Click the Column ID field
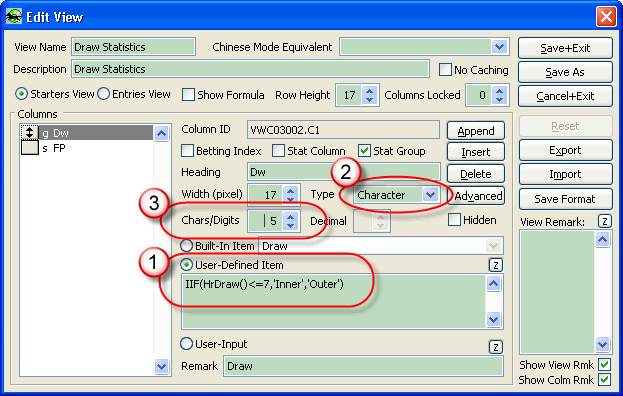This screenshot has height=396, width=623. point(343,130)
